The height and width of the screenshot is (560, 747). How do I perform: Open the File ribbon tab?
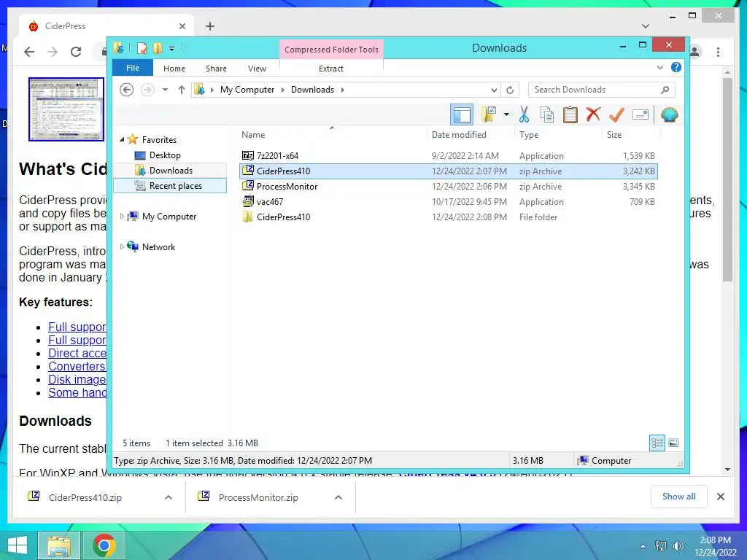pyautogui.click(x=133, y=68)
